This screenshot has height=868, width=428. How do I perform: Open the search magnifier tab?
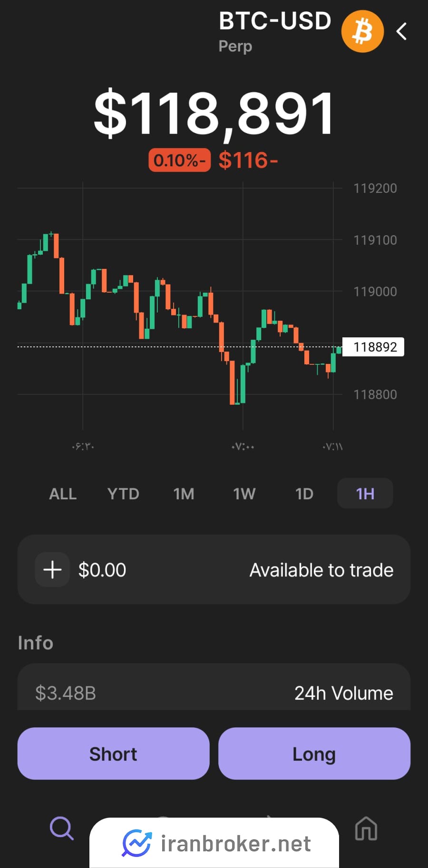point(62,829)
